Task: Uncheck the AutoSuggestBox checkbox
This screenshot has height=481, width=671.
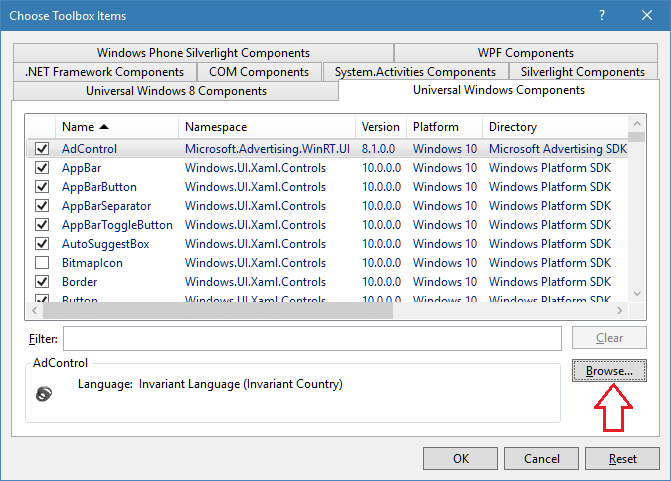Action: (42, 244)
